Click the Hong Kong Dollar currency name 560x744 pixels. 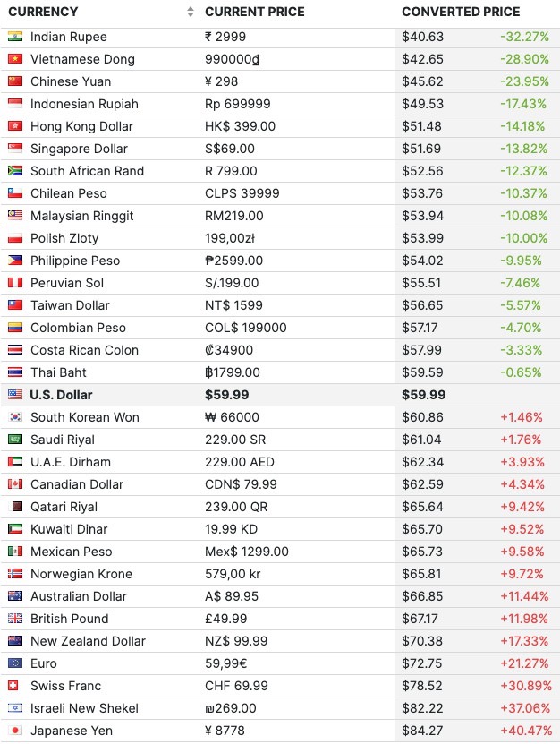(81, 126)
